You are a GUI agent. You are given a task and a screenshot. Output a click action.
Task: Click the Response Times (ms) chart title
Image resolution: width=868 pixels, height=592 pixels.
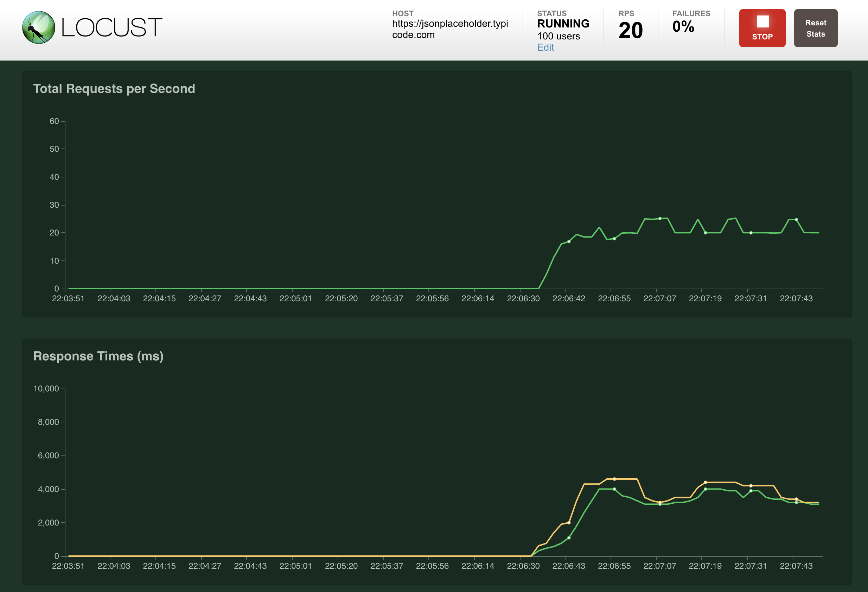click(98, 356)
